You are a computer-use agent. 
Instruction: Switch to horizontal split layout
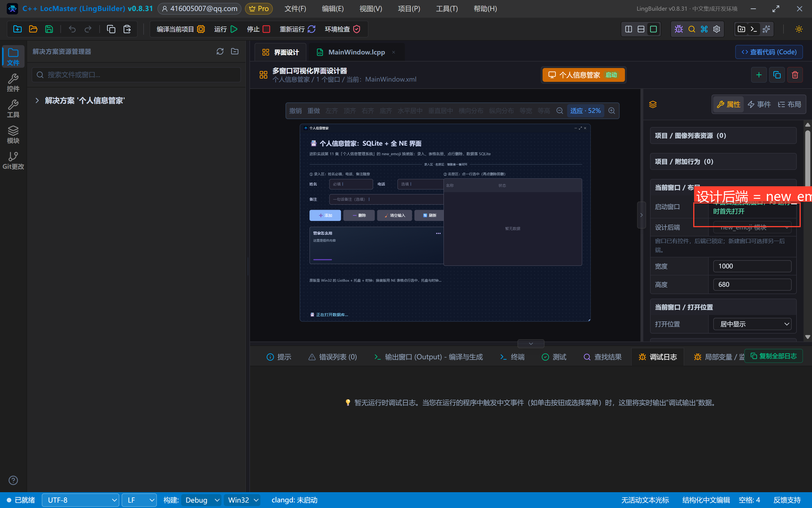(x=641, y=29)
